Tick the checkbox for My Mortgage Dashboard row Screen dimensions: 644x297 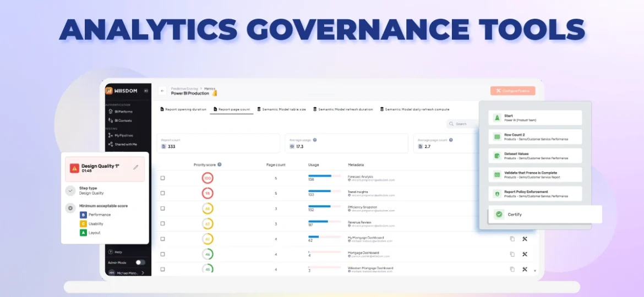click(162, 239)
